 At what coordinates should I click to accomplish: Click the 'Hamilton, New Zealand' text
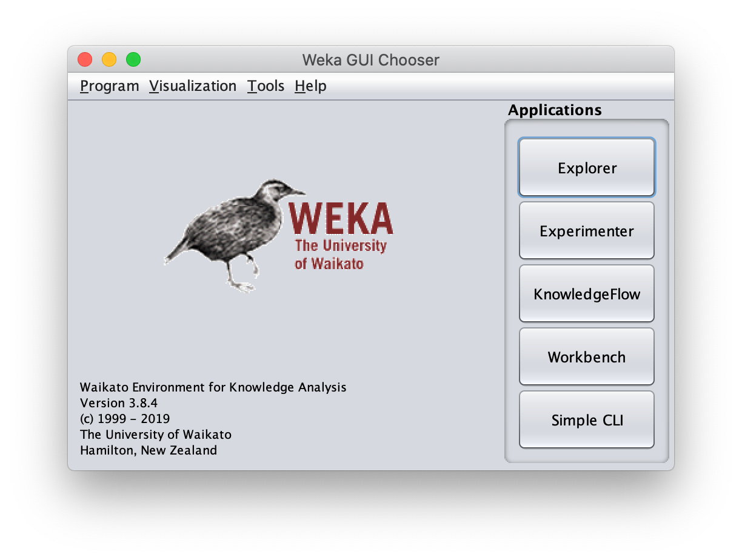[x=149, y=450]
